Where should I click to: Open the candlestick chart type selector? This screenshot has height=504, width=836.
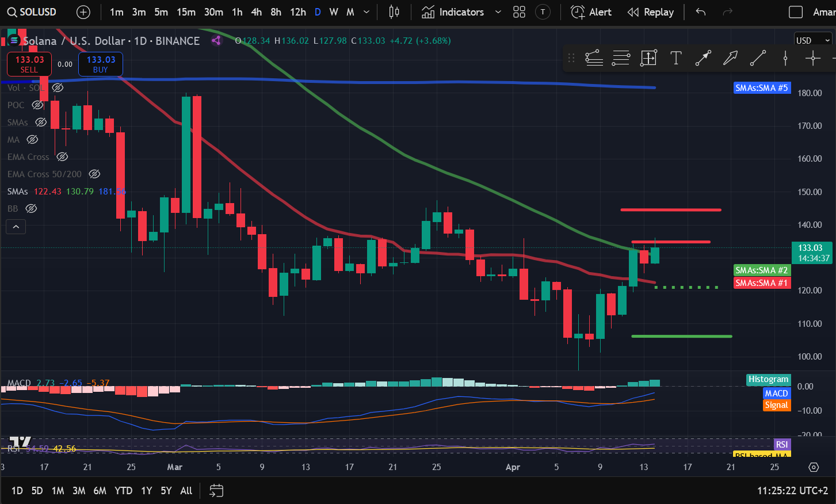(x=394, y=12)
